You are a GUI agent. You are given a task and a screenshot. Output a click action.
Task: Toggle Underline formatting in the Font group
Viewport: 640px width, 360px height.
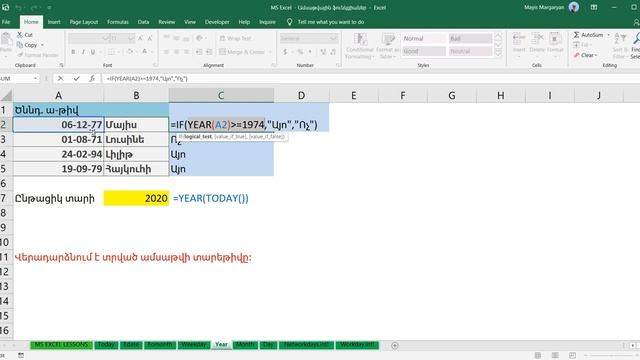pyautogui.click(x=93, y=52)
